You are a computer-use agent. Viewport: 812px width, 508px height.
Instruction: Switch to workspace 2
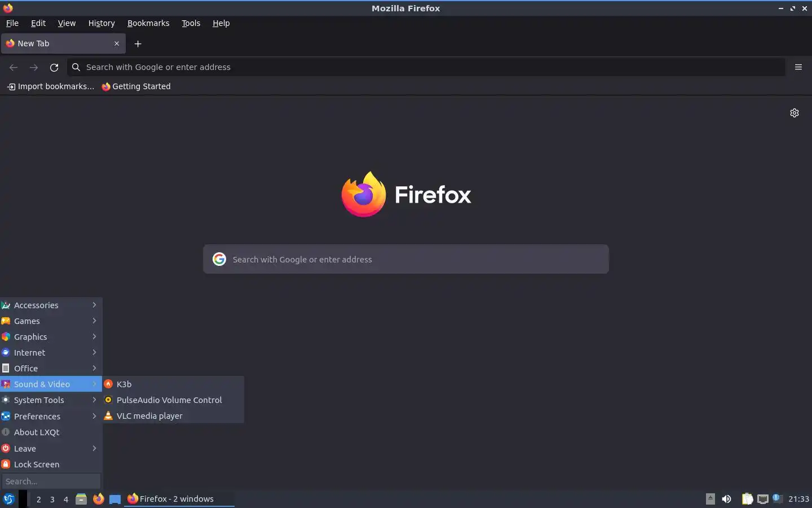38,499
